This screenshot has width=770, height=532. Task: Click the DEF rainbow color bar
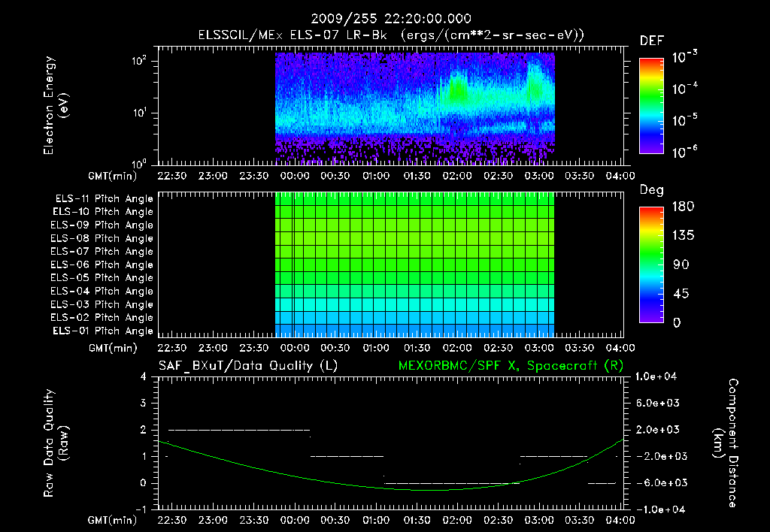pos(651,106)
